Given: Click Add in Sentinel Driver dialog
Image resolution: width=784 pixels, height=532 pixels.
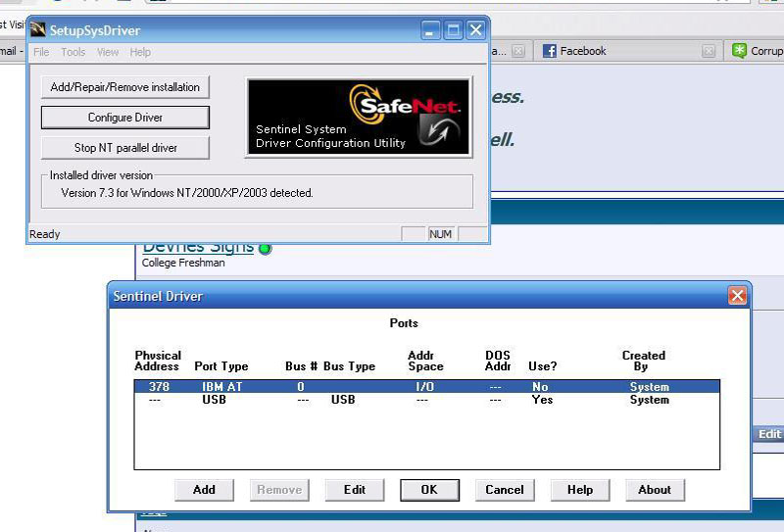Looking at the screenshot, I should pyautogui.click(x=204, y=490).
